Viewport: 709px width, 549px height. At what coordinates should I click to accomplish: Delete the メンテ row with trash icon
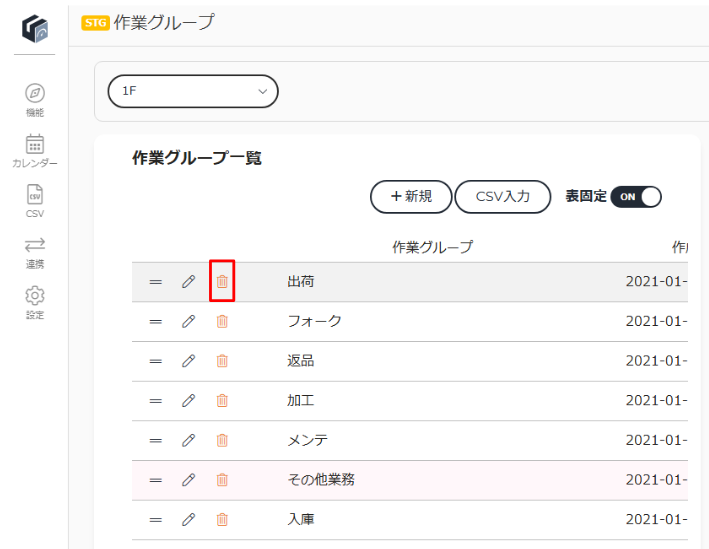pyautogui.click(x=222, y=440)
